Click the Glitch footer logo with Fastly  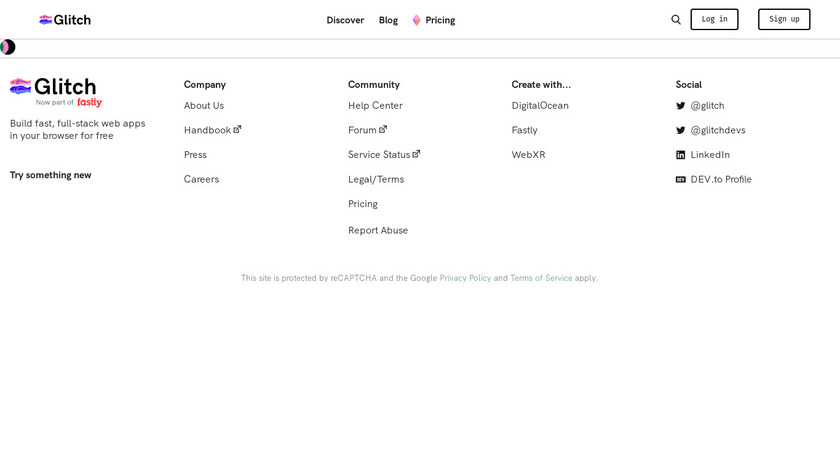pos(56,92)
